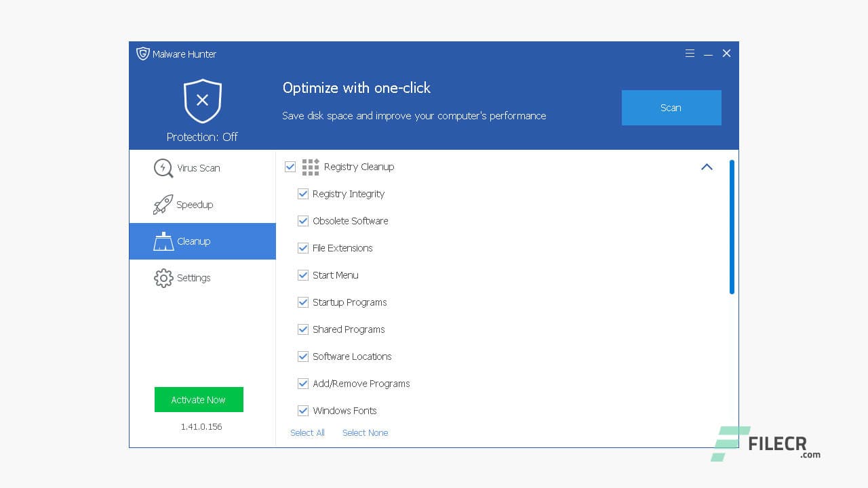Screen dimensions: 868x488
Task: Uncheck the Registry Cleanup master checkbox
Action: tap(290, 167)
